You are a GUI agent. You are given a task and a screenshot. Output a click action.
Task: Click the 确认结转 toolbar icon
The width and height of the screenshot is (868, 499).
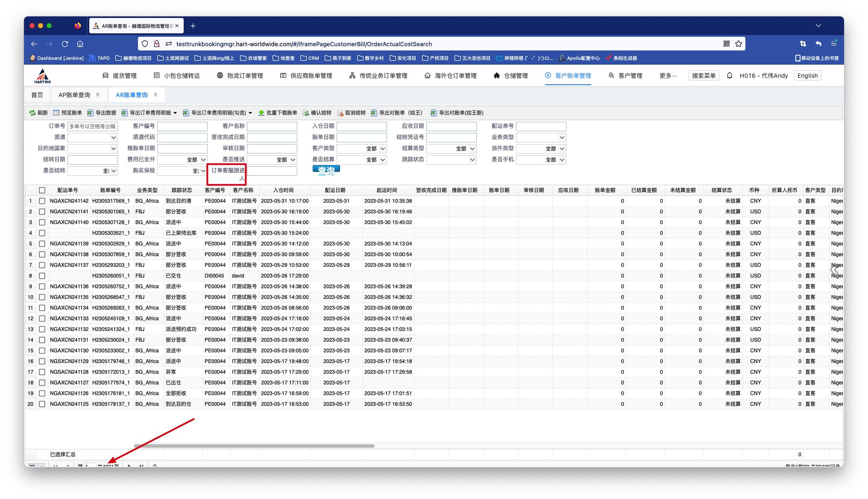[306, 113]
